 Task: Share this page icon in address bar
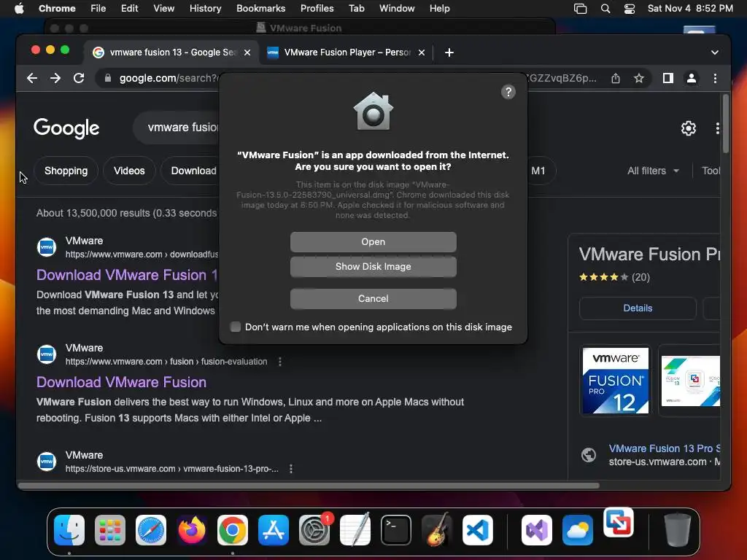tap(616, 78)
